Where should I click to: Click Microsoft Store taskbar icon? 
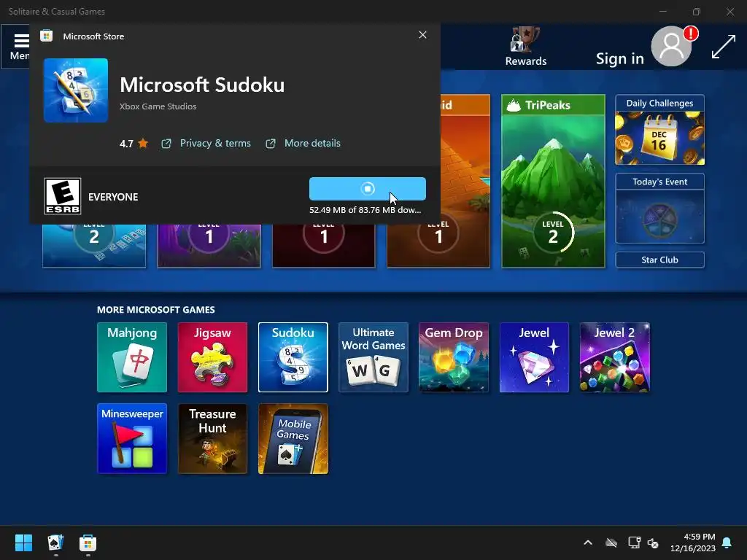(x=88, y=542)
